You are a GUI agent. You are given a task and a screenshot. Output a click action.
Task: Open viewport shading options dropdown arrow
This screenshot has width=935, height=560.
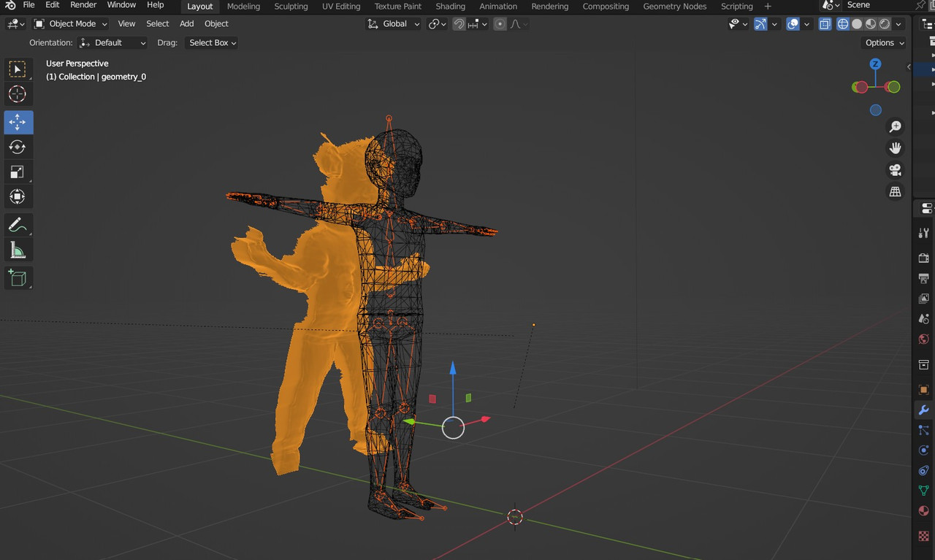tap(899, 24)
